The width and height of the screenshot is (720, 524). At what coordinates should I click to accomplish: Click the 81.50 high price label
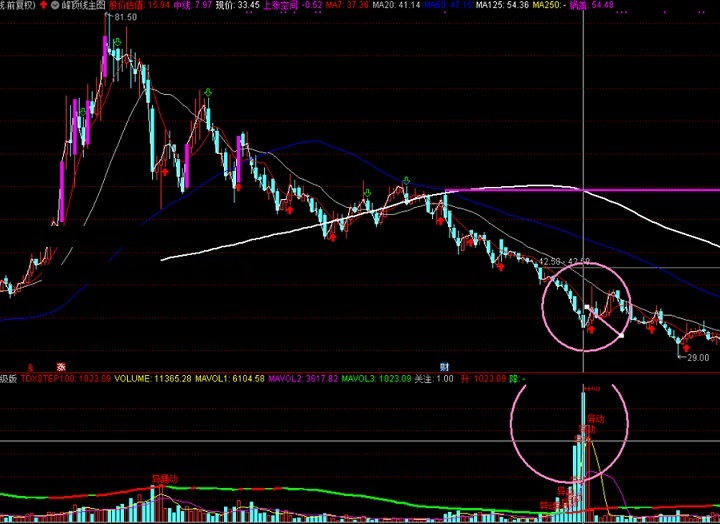tap(125, 17)
